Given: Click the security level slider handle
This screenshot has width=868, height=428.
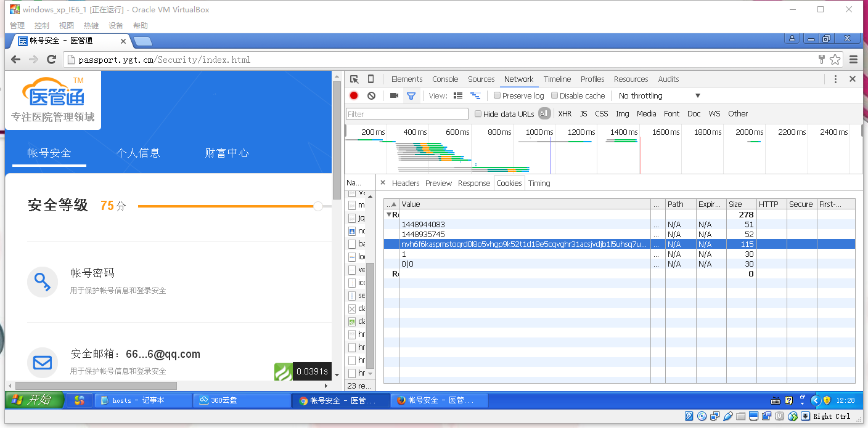Looking at the screenshot, I should click(318, 206).
